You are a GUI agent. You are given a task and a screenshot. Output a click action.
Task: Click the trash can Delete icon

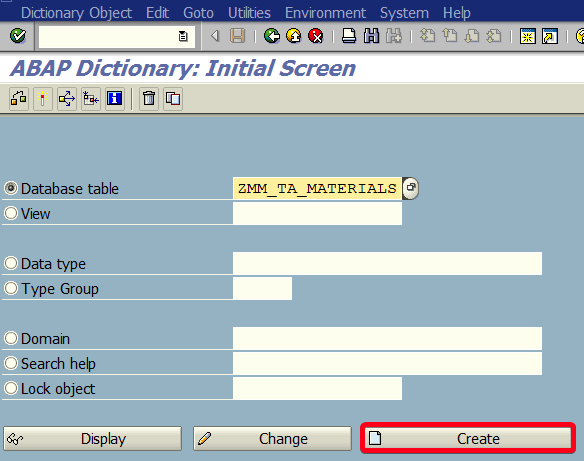[149, 99]
